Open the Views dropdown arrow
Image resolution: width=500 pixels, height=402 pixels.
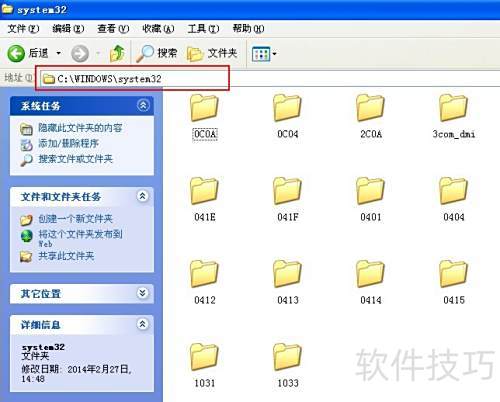point(275,54)
